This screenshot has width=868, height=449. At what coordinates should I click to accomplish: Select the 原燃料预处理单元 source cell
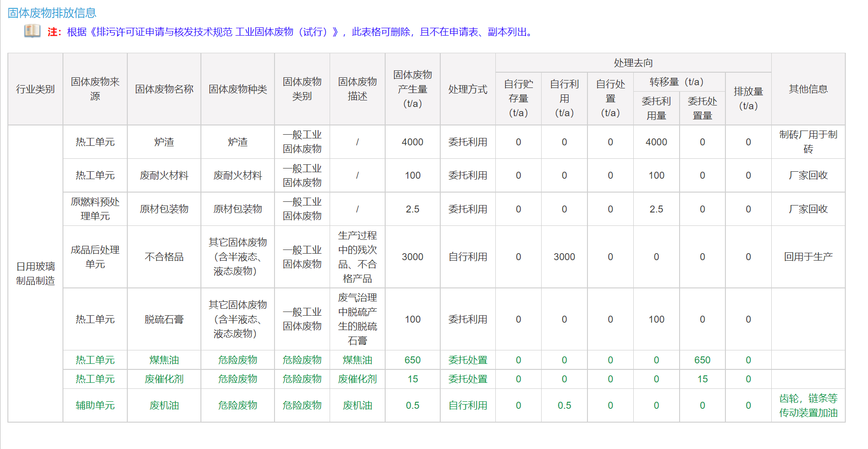coord(95,209)
